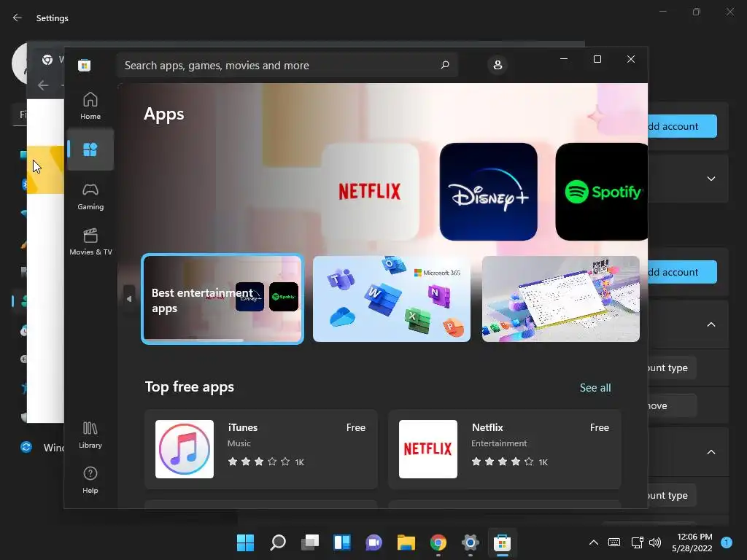Click See all for Top free apps
The image size is (747, 560).
(x=595, y=388)
